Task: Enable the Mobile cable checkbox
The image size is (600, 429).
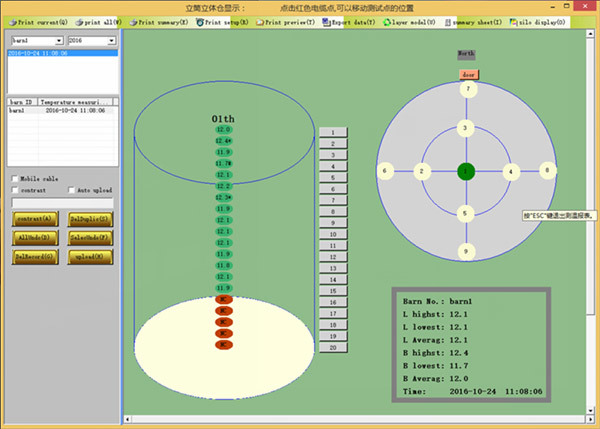Action: pyautogui.click(x=15, y=178)
